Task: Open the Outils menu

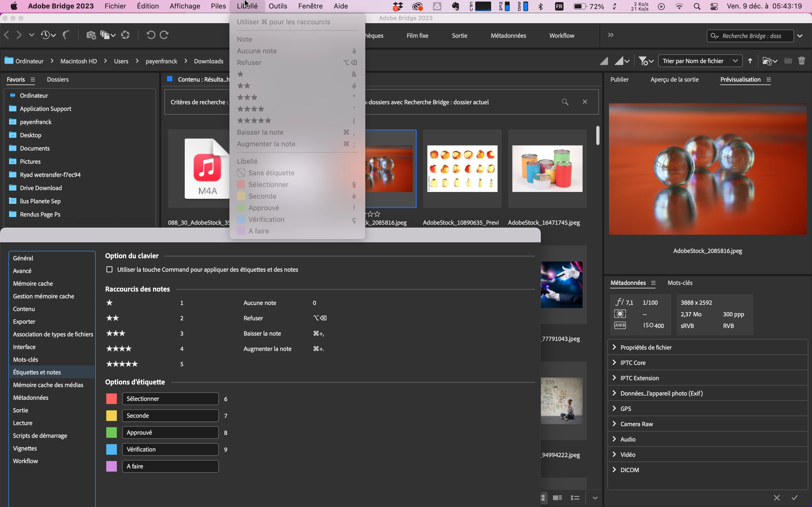Action: [278, 6]
